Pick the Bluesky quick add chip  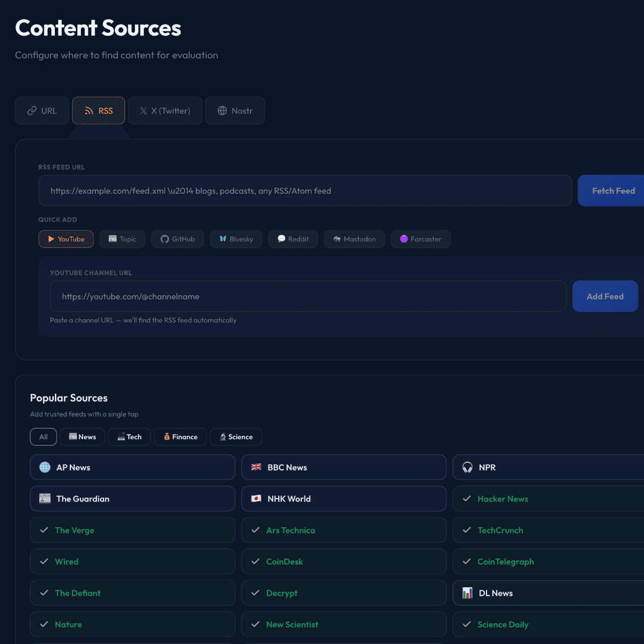pyautogui.click(x=236, y=239)
